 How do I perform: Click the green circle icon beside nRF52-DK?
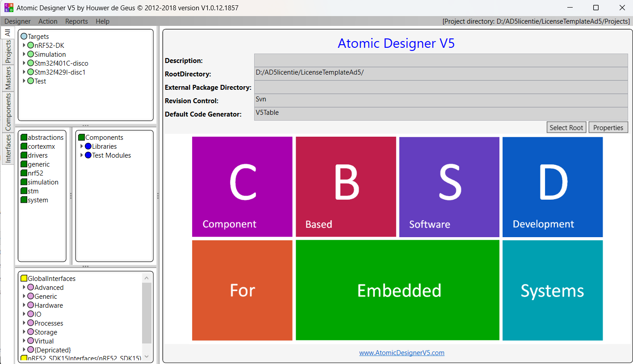point(30,46)
